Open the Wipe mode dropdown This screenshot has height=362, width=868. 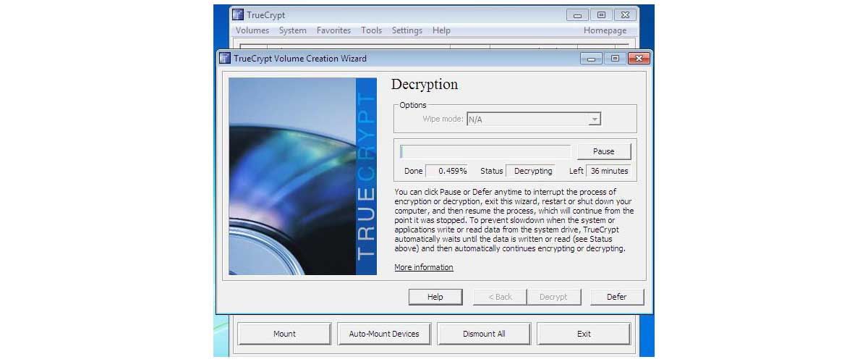click(x=534, y=119)
